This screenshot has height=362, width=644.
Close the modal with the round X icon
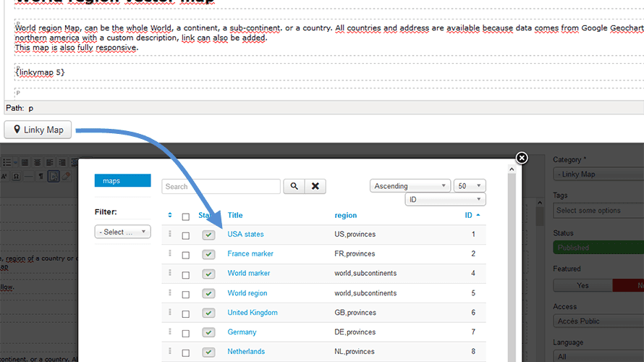coord(522,158)
